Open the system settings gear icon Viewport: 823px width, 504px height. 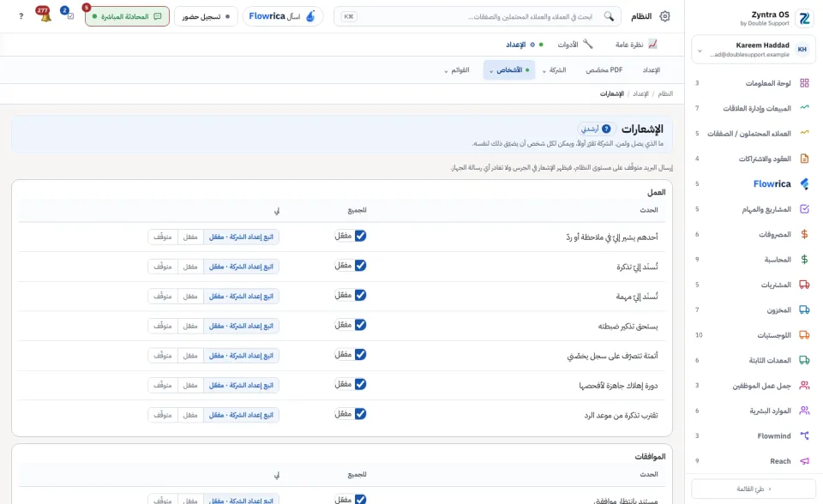click(664, 16)
